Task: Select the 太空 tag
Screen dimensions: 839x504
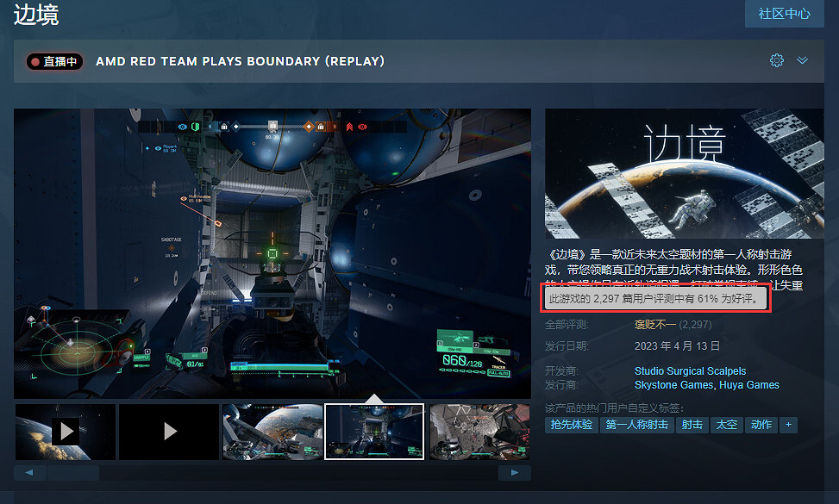Action: [x=725, y=425]
